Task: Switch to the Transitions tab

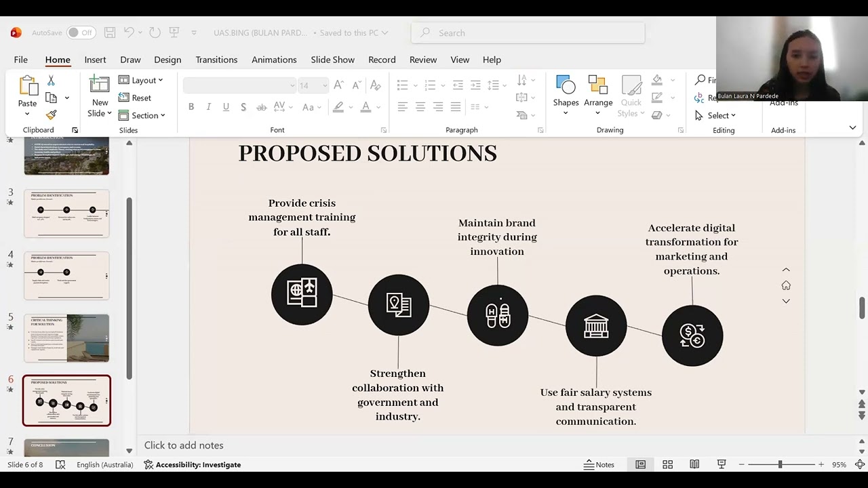Action: (x=216, y=60)
